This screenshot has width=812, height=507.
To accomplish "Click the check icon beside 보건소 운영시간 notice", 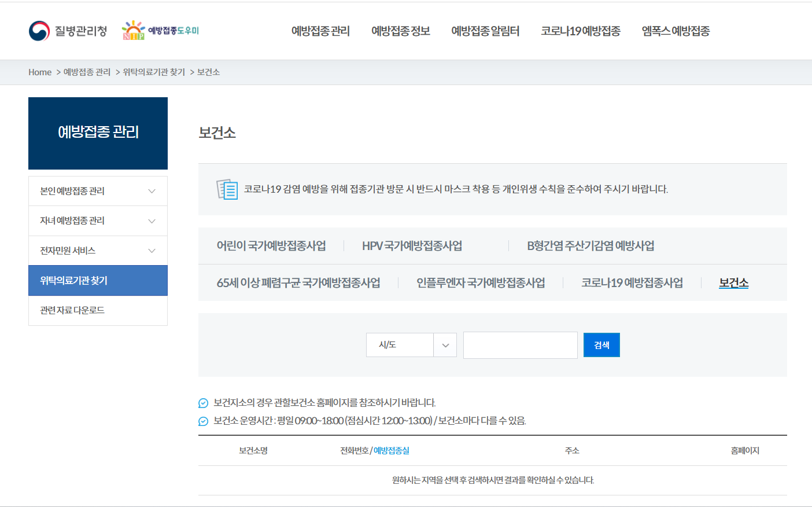I will coord(203,421).
